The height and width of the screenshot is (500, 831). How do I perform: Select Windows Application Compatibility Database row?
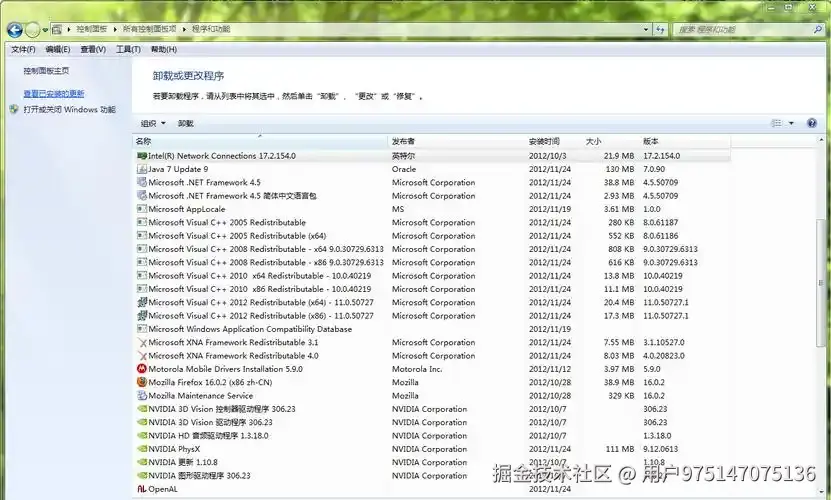point(433,329)
